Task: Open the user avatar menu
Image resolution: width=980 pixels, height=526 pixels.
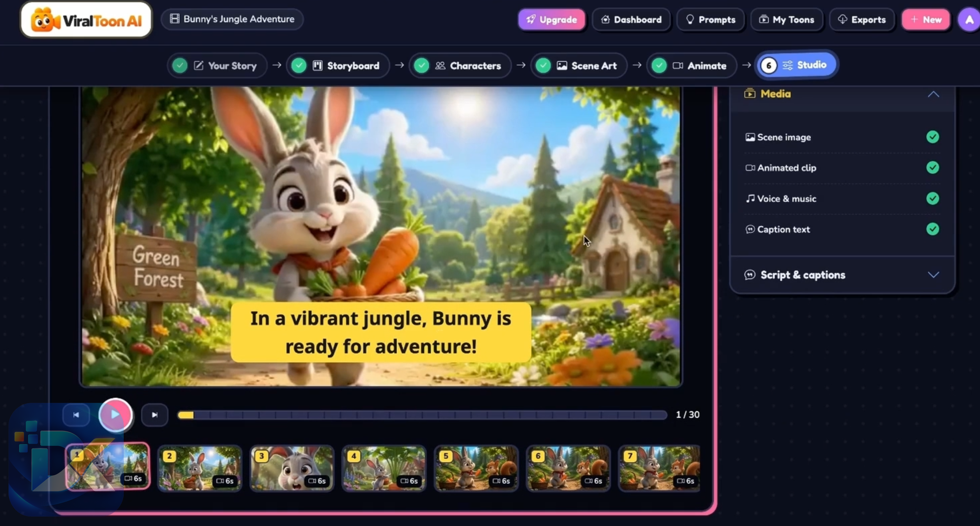Action: [968, 20]
